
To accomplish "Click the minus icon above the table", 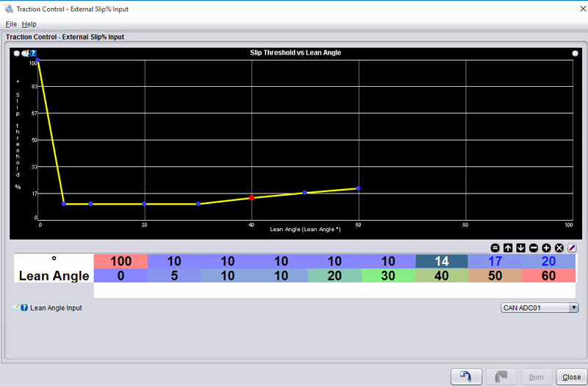I will point(534,248).
